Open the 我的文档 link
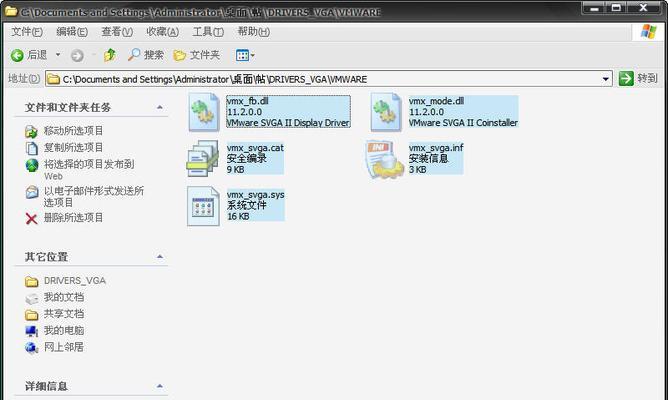The image size is (668, 400). [63, 297]
